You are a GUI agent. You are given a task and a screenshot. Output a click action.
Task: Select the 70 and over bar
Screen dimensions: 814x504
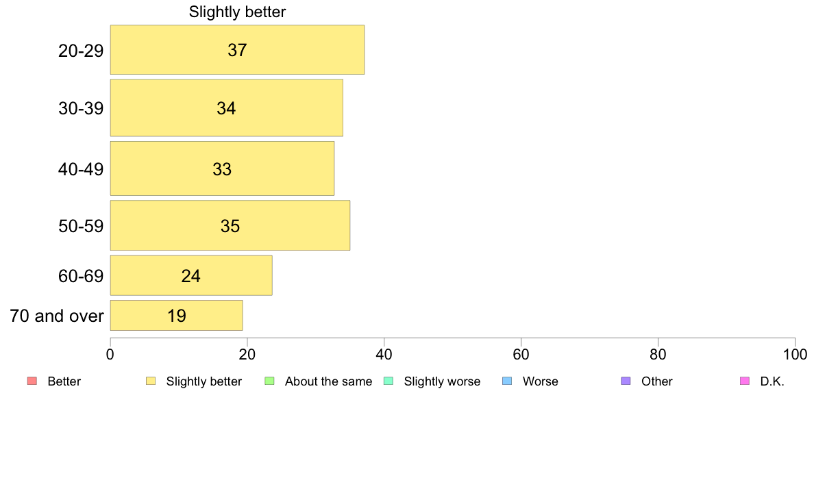176,316
